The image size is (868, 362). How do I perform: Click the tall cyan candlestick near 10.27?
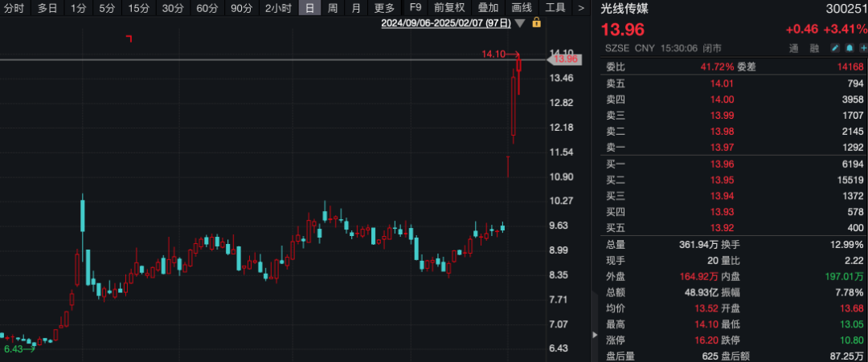[83, 216]
